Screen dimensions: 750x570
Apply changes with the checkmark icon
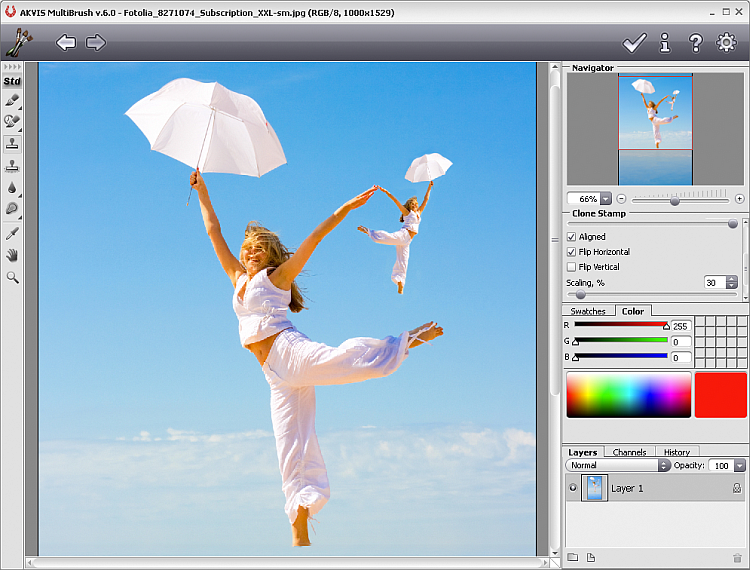click(634, 43)
